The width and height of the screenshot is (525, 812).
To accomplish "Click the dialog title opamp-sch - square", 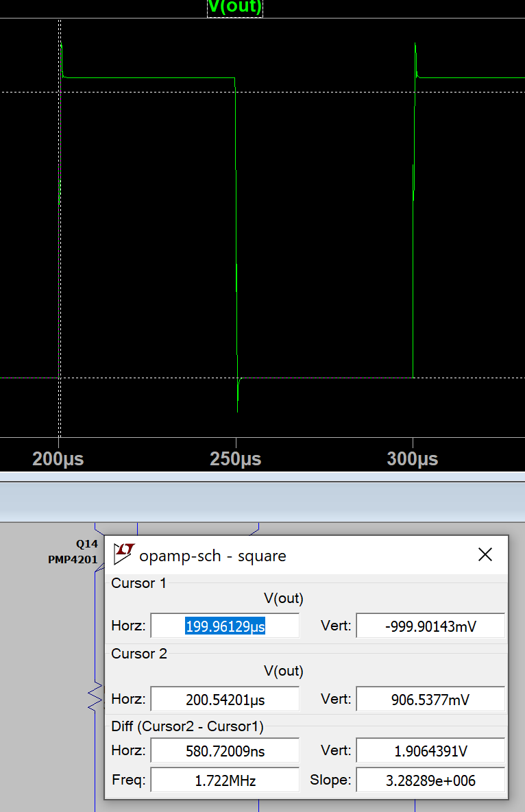I will 212,556.
